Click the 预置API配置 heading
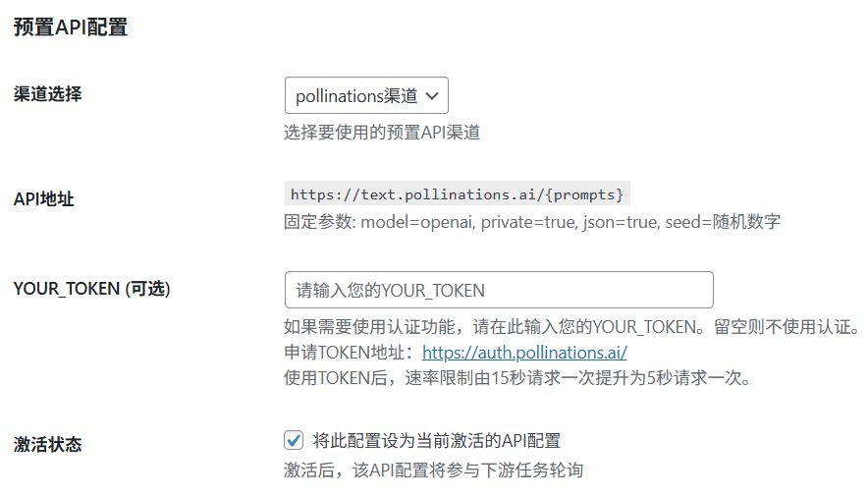Image resolution: width=868 pixels, height=497 pixels. (71, 28)
